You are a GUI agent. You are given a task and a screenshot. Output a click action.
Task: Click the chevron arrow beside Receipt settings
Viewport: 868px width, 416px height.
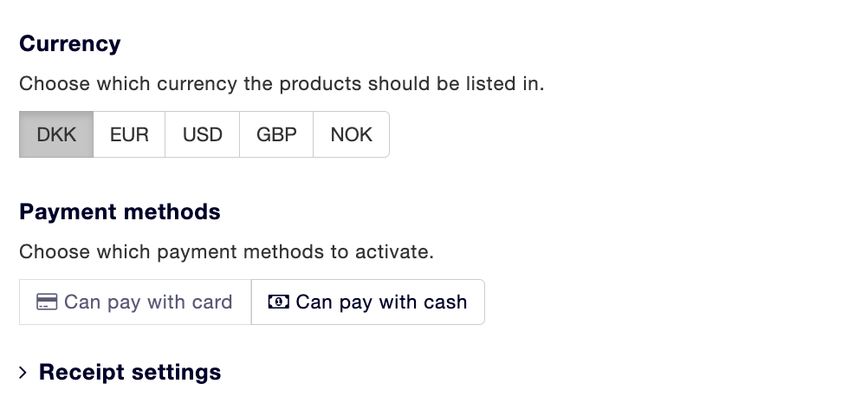23,373
